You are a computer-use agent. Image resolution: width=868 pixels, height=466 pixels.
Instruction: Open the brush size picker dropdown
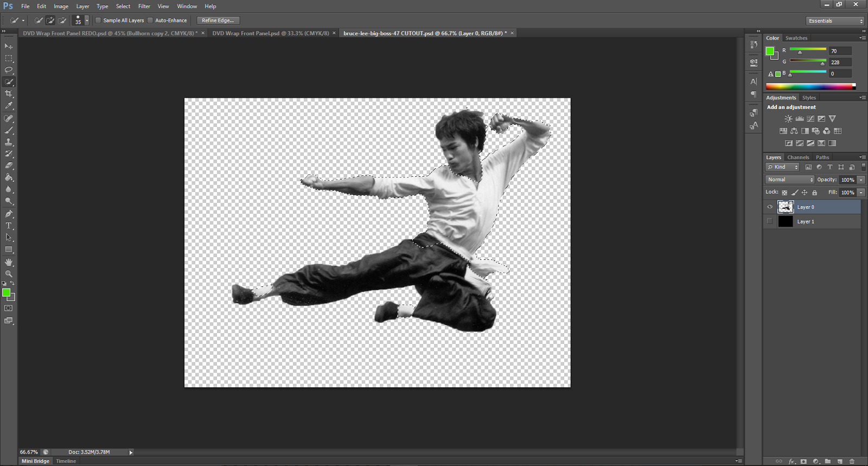pyautogui.click(x=87, y=20)
